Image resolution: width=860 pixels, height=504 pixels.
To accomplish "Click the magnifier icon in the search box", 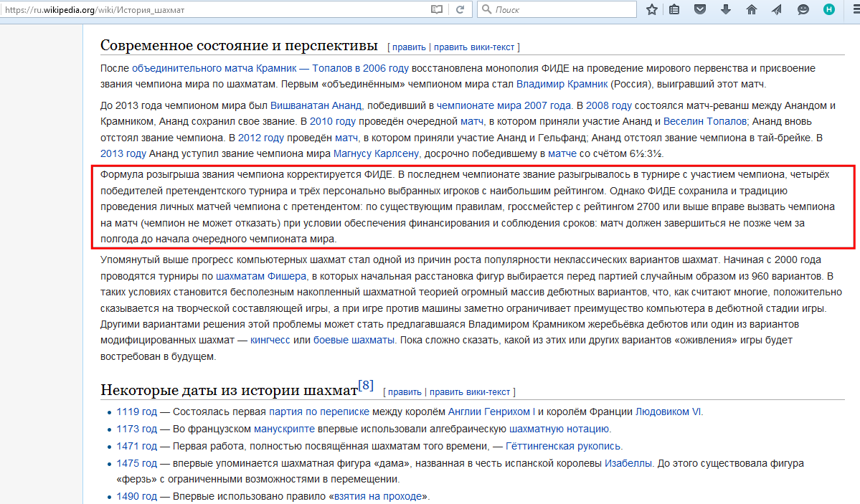I will point(486,9).
